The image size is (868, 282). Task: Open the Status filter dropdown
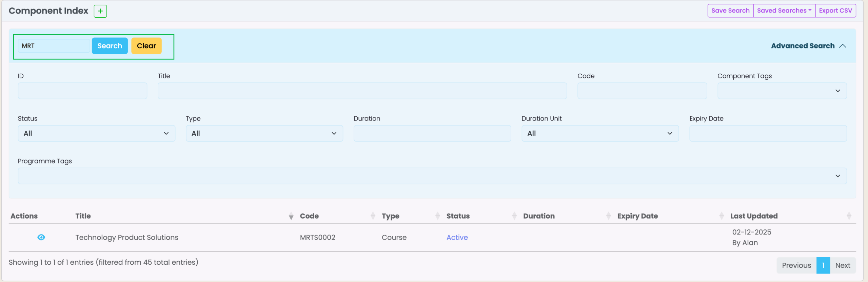click(96, 133)
